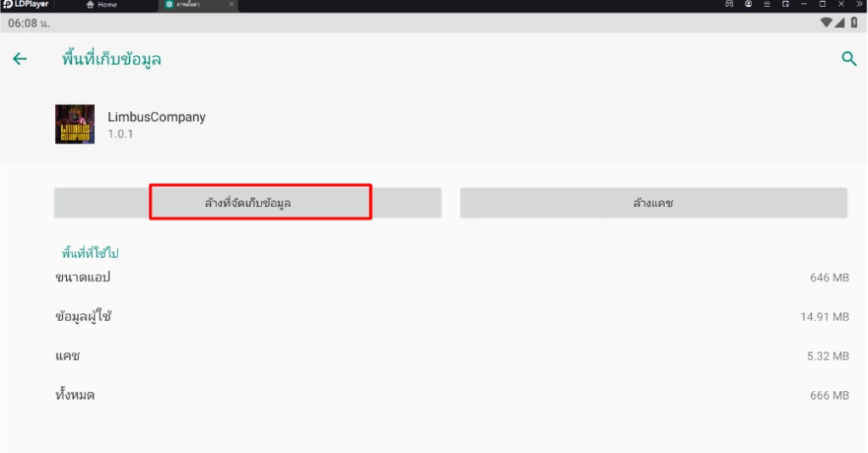Click the 646 MB app size value

pos(829,277)
